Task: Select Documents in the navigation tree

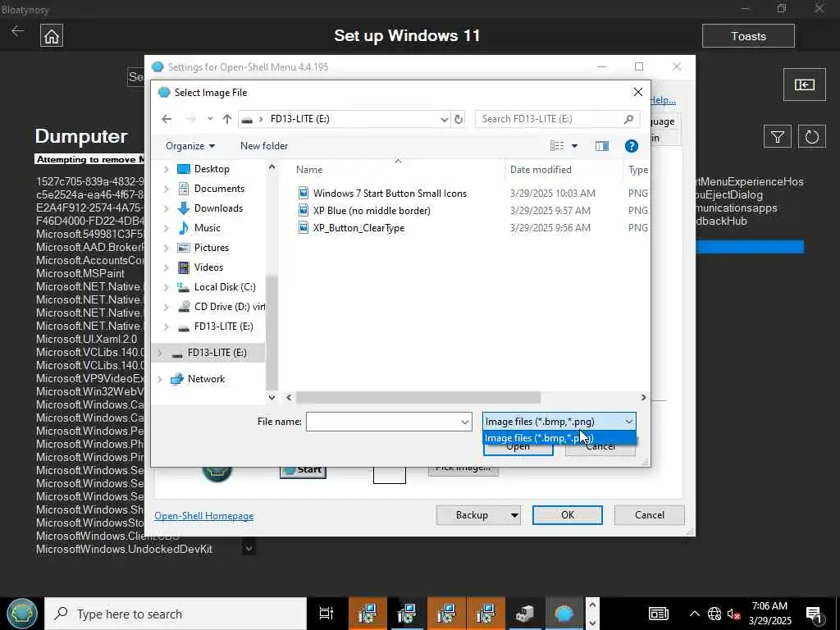Action: coord(219,189)
